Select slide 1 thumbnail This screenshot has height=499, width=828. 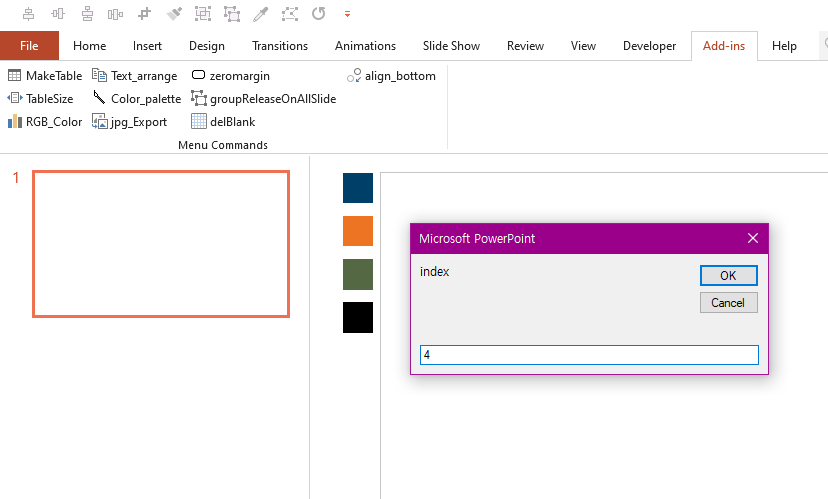161,244
